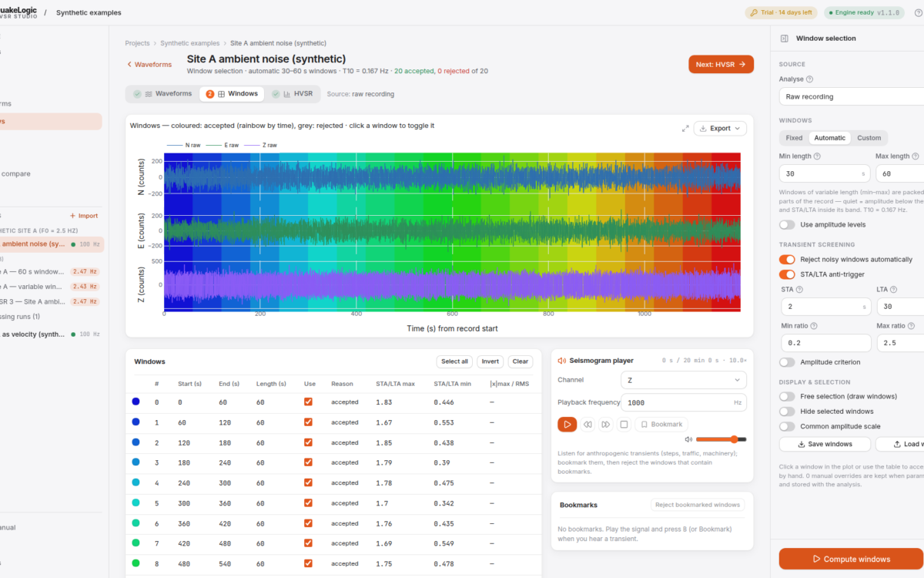Screen dimensions: 924x578
Task: Clear the windows selection
Action: point(521,361)
